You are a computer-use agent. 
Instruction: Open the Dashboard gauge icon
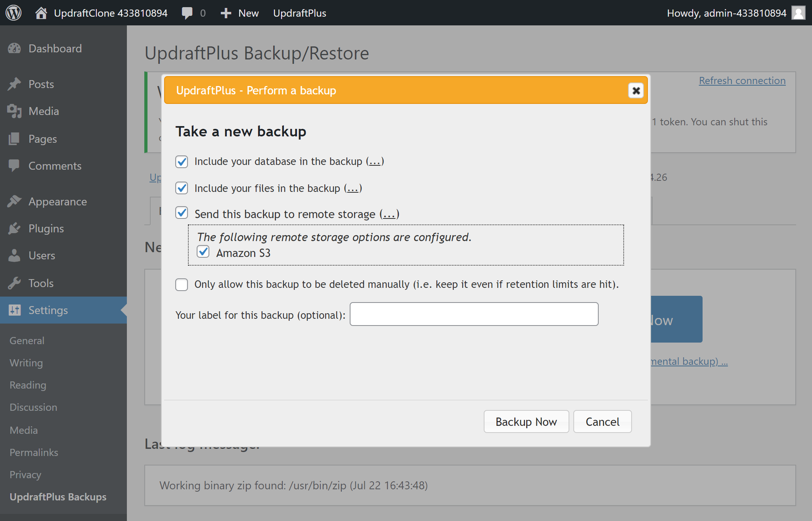(x=14, y=48)
